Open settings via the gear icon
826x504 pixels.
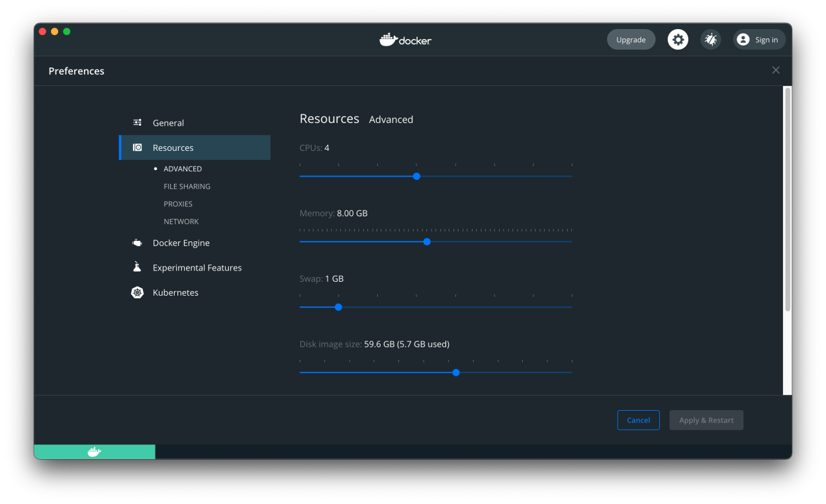[x=678, y=40]
